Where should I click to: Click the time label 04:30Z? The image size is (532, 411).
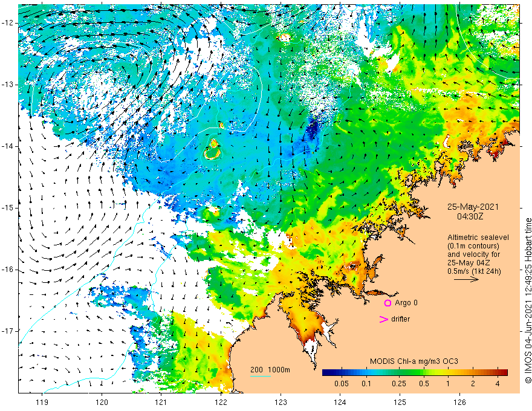click(x=470, y=216)
